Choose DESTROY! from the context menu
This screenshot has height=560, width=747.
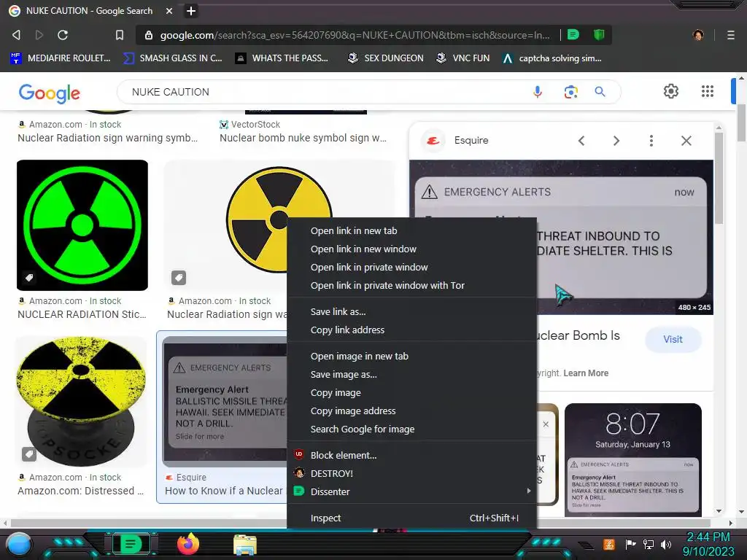coord(413,473)
